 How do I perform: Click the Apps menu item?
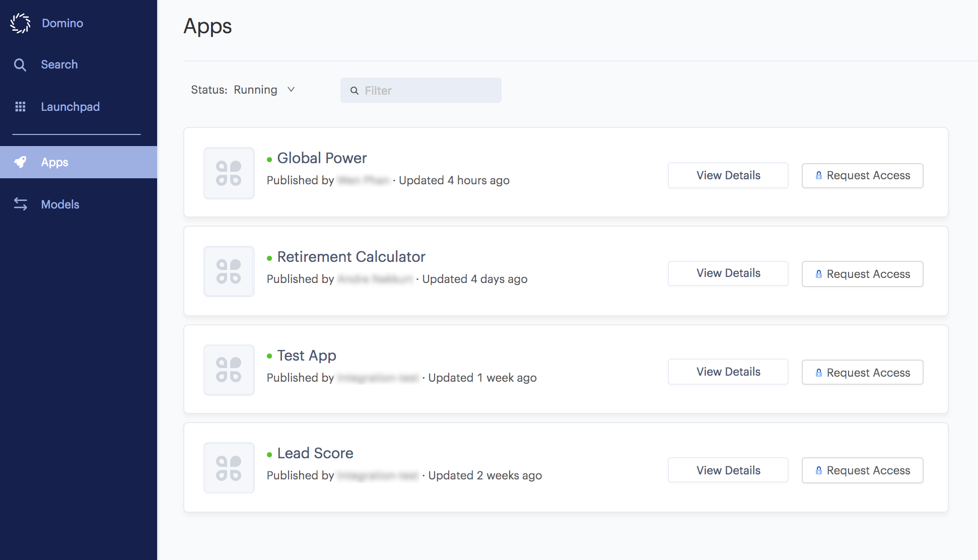[x=54, y=161]
